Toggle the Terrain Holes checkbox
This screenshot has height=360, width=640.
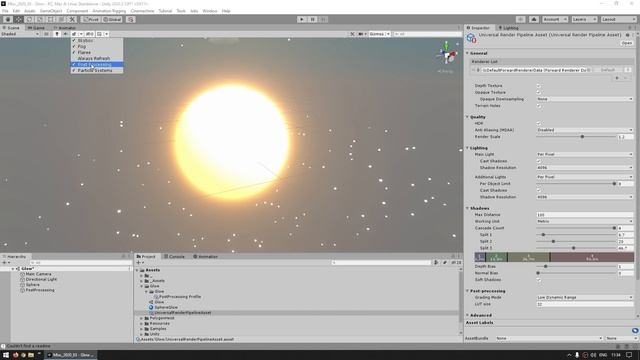[x=538, y=106]
